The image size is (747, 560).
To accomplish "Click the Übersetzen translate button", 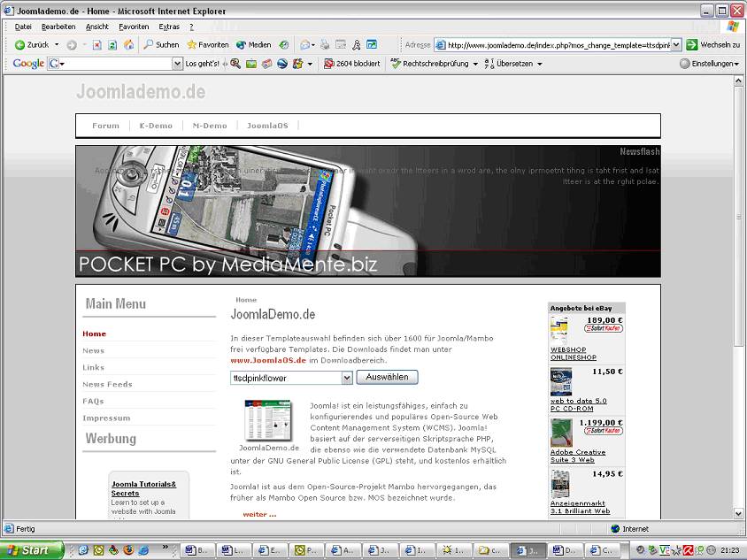I will click(509, 64).
